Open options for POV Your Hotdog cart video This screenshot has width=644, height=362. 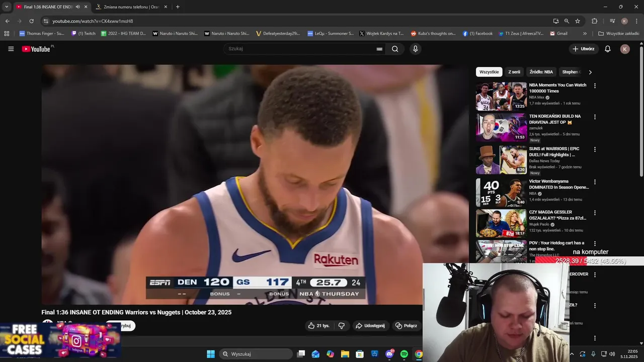(595, 244)
